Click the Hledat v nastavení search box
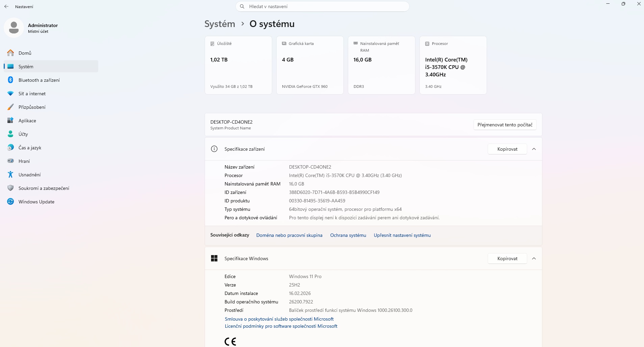This screenshot has height=347, width=644. point(322,6)
